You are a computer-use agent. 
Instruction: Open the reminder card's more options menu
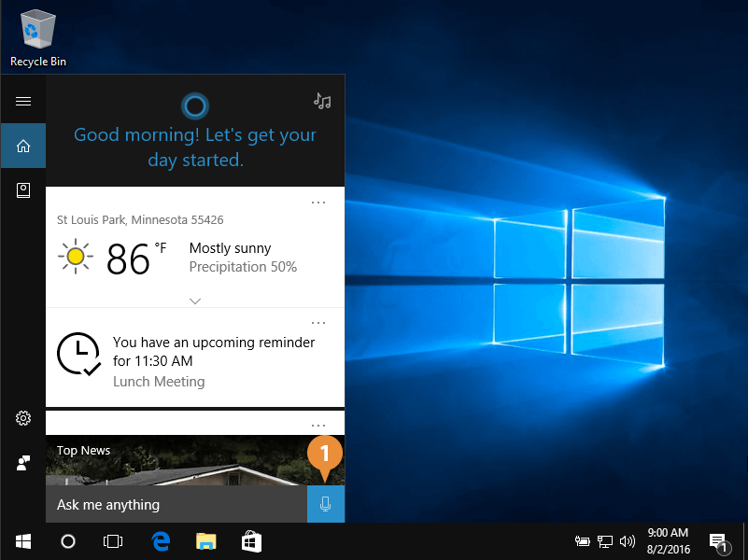(x=318, y=323)
